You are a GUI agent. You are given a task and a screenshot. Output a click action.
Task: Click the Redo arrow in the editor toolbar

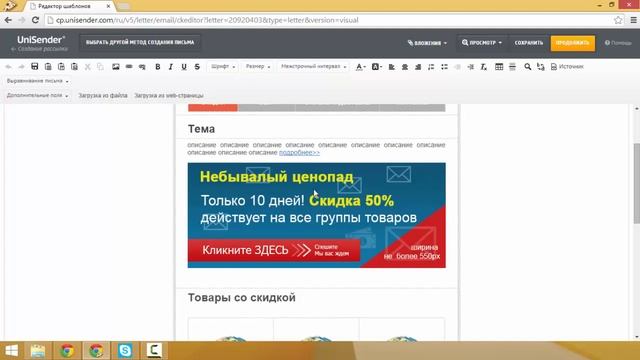tap(21, 67)
